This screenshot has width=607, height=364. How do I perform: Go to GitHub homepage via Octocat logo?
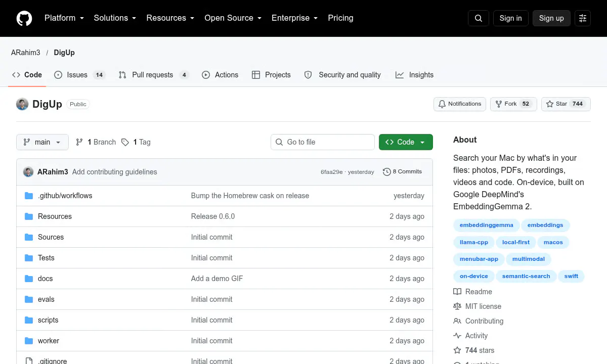(x=24, y=18)
